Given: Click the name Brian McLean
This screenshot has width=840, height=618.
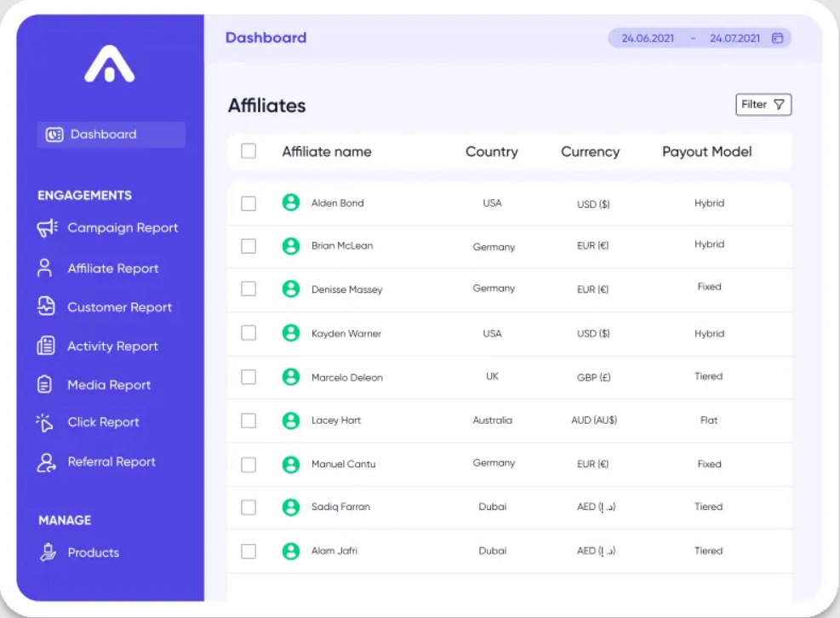Looking at the screenshot, I should point(342,245).
